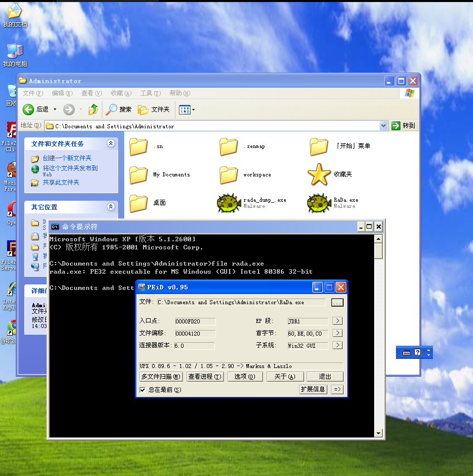Click the 入口点 value field
This screenshot has width=473, height=476.
click(195, 321)
